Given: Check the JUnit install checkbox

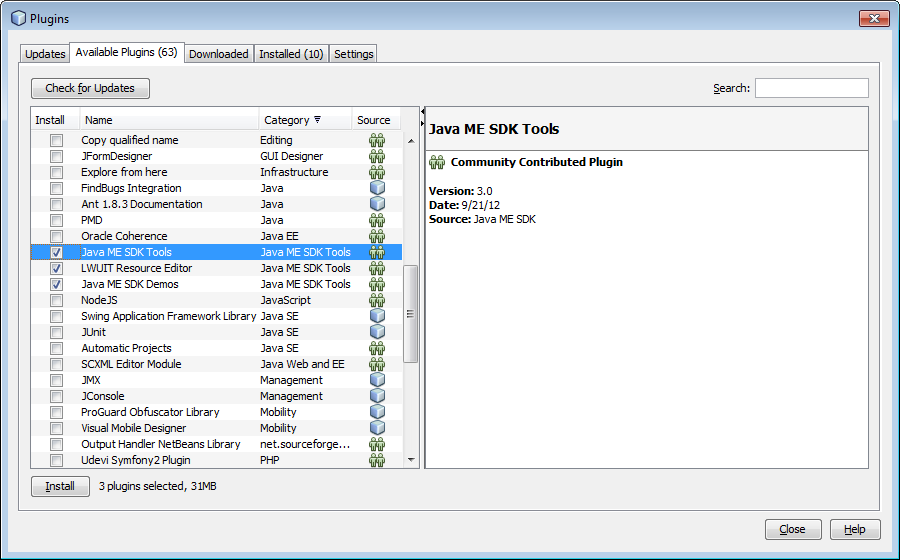Looking at the screenshot, I should [56, 332].
